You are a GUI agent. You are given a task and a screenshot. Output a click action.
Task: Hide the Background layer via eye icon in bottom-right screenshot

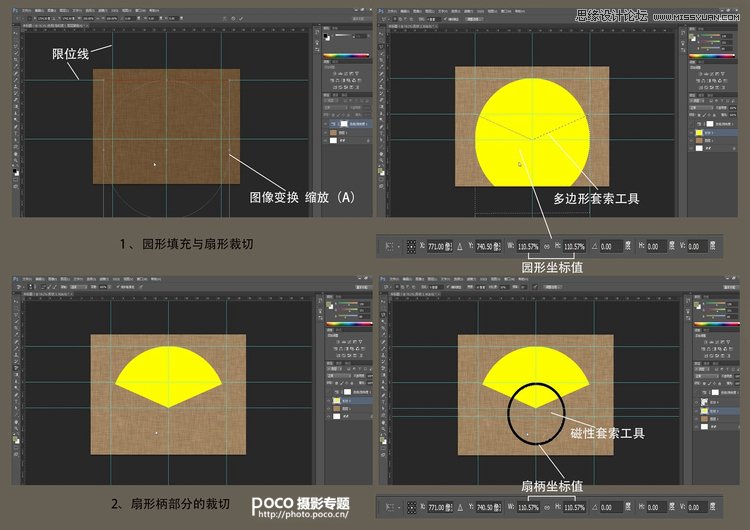[696, 427]
